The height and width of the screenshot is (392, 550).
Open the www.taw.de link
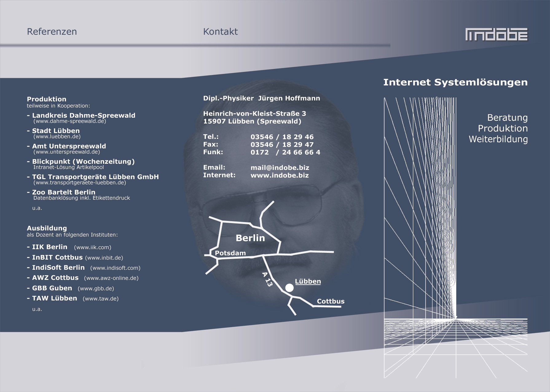100,299
